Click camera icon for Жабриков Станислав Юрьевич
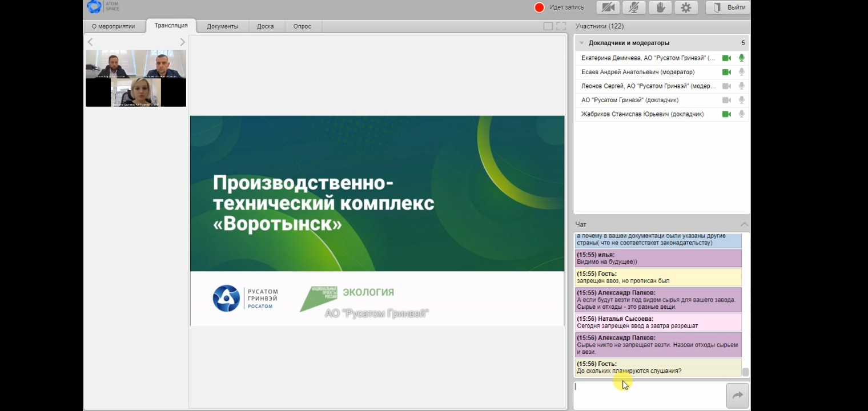868x411 pixels. pos(726,114)
